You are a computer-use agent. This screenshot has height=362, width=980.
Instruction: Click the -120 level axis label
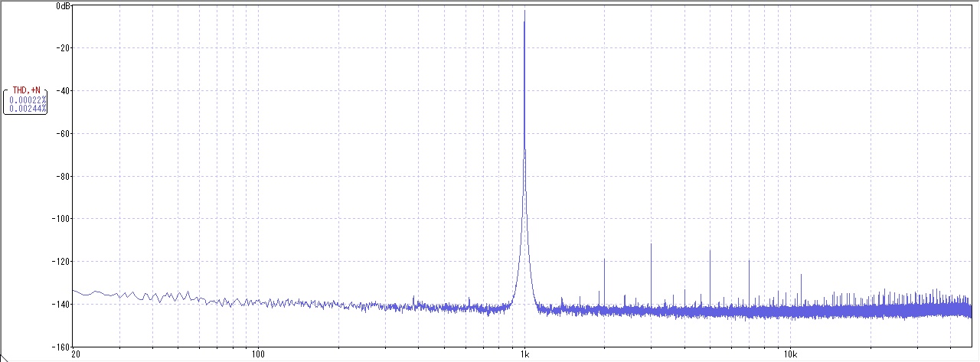(62, 262)
